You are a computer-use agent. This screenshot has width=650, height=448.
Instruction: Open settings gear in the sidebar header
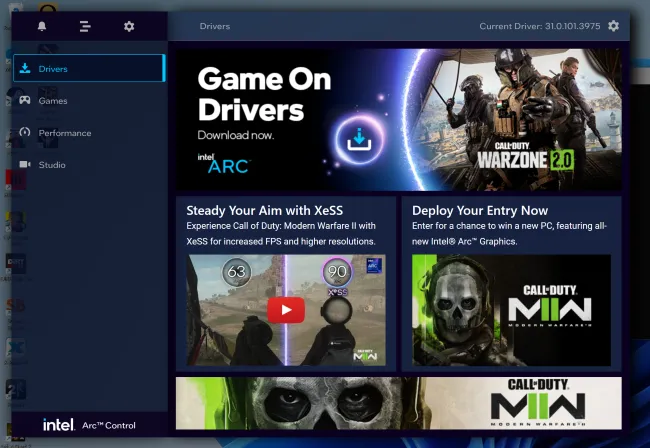(129, 26)
